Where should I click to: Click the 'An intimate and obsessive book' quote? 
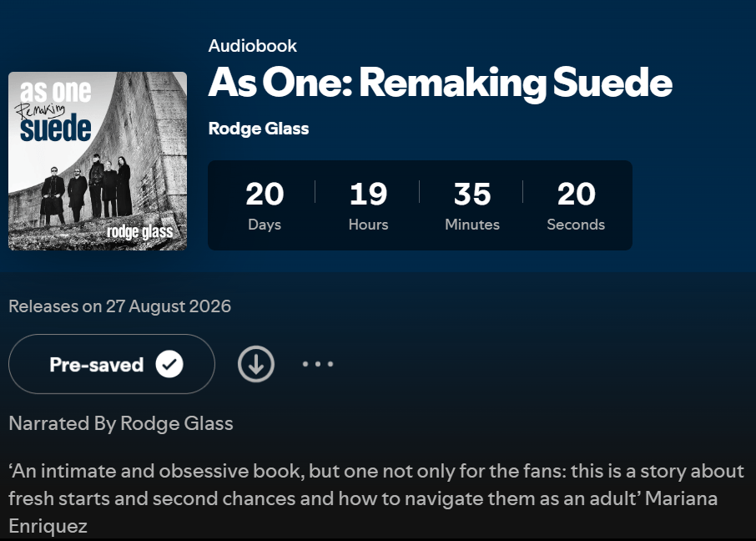[156, 471]
